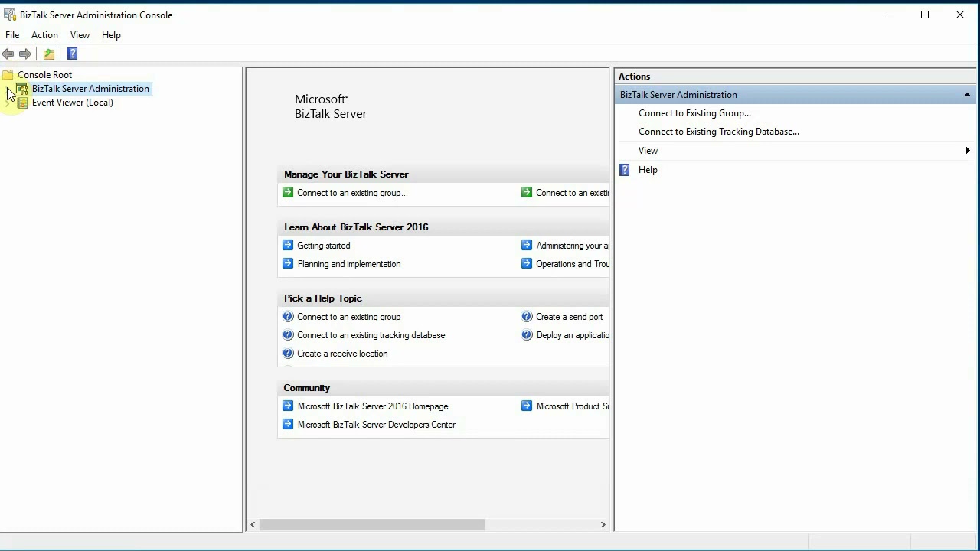Choose Connect to Existing Tracking Database... action
The height and width of the screenshot is (551, 980).
pyautogui.click(x=719, y=132)
